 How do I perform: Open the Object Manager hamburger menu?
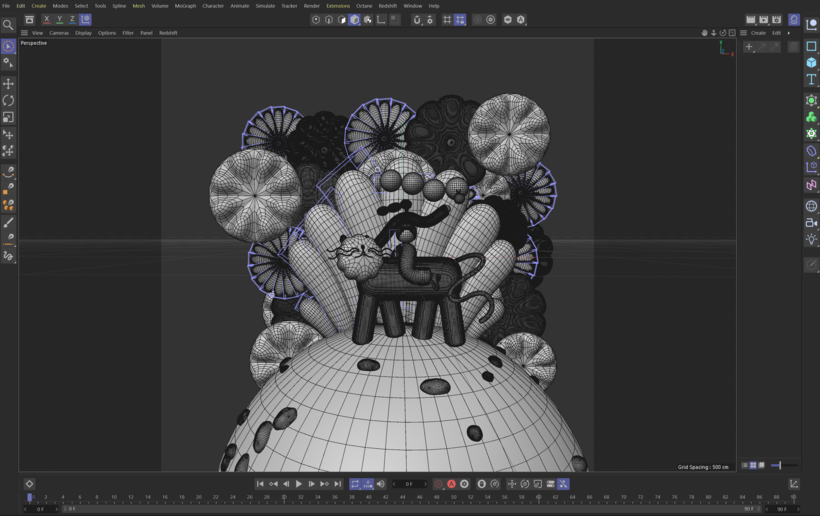coord(743,32)
